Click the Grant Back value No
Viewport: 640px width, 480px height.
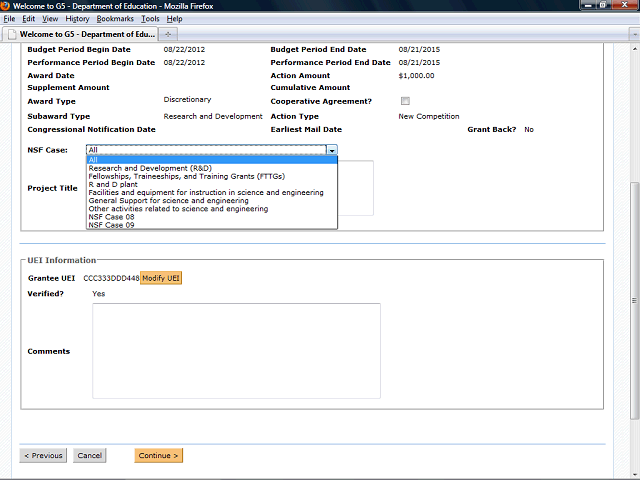[x=529, y=129]
